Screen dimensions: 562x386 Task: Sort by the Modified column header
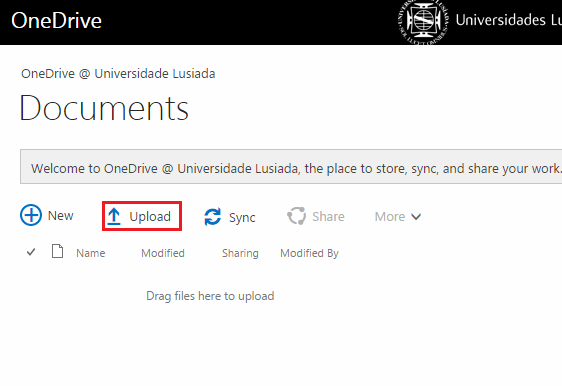pos(163,253)
